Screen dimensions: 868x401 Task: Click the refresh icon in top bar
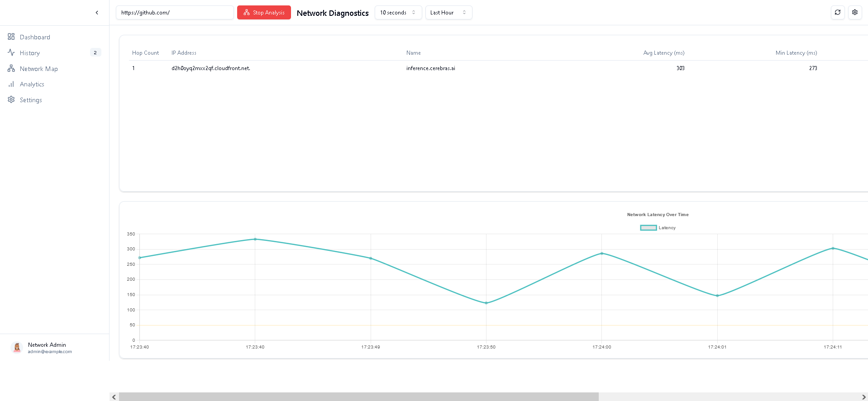point(838,13)
